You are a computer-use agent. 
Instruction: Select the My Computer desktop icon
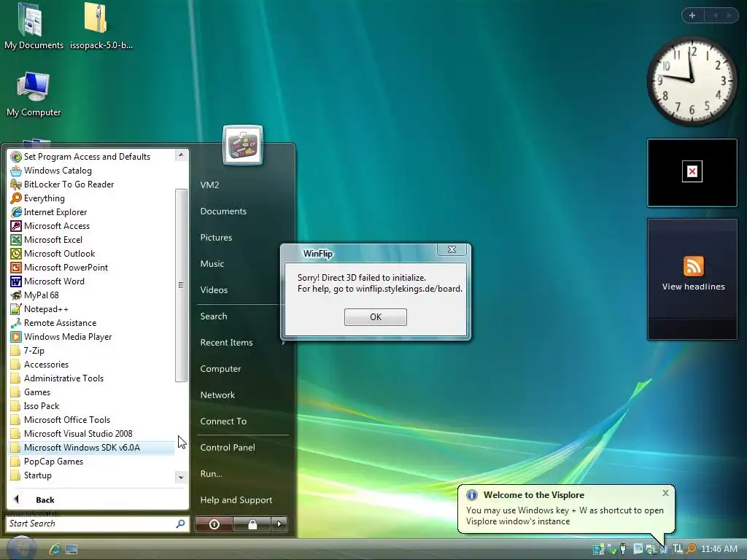pos(34,94)
